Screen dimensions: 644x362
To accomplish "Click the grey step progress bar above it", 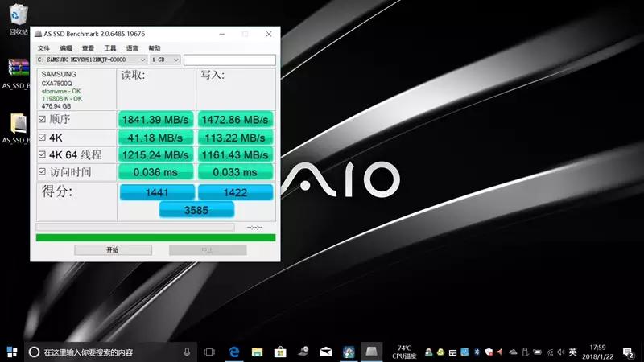I will tap(135, 227).
